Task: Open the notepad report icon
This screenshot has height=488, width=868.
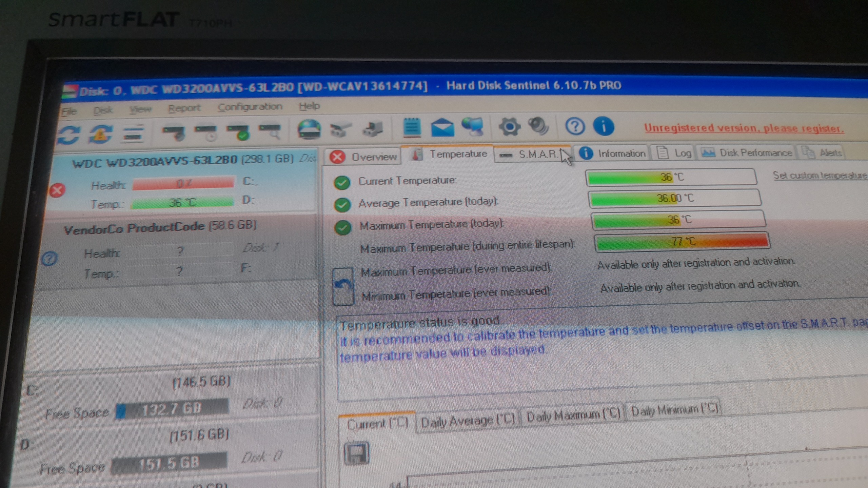Action: pos(412,128)
